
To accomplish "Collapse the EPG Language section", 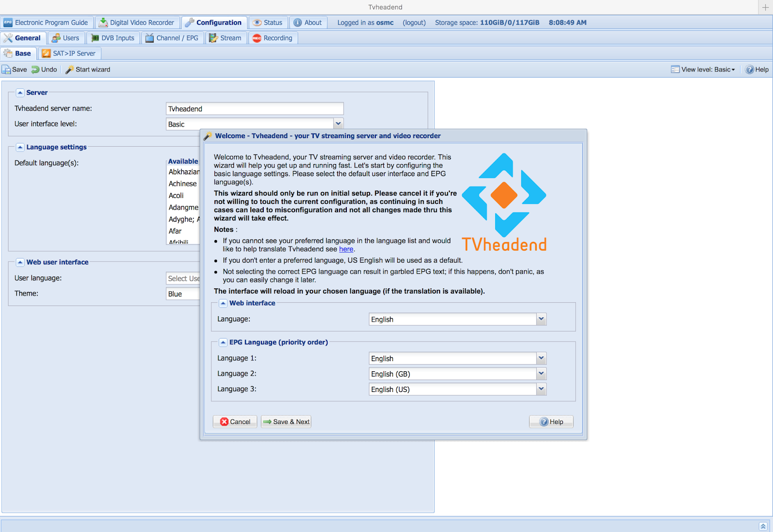I will pos(223,342).
